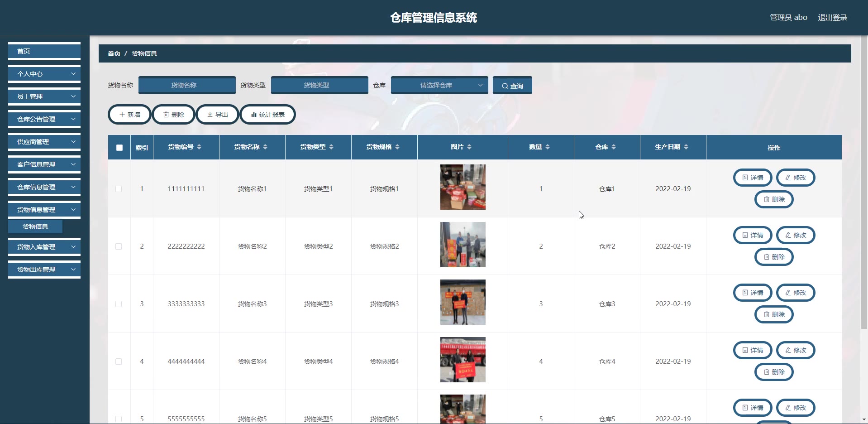868x424 pixels.
Task: Click 货物信息 in the breadcrumb
Action: click(144, 53)
